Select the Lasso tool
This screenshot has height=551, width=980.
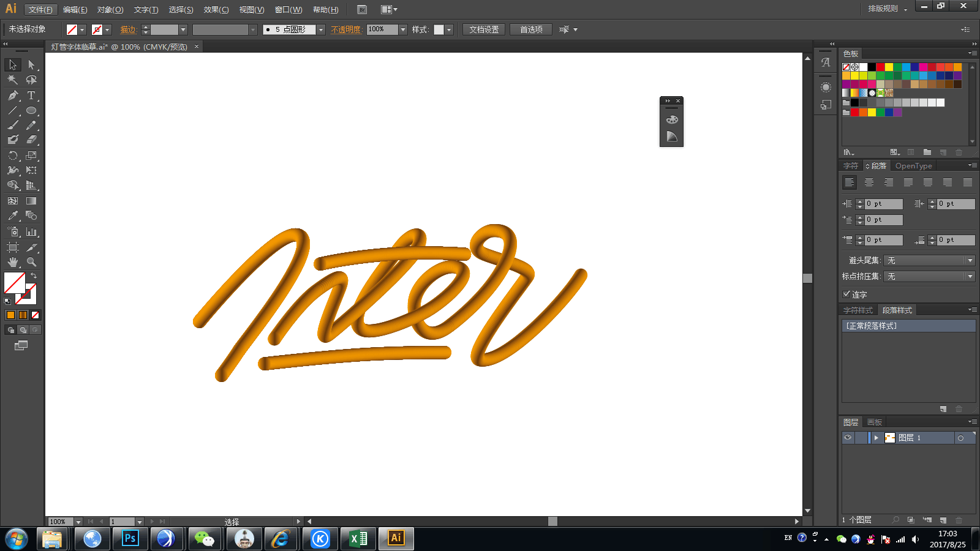coord(31,80)
